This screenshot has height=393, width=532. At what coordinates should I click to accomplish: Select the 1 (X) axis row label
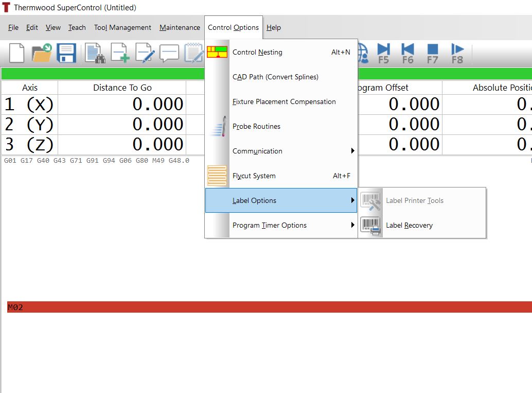tap(29, 104)
